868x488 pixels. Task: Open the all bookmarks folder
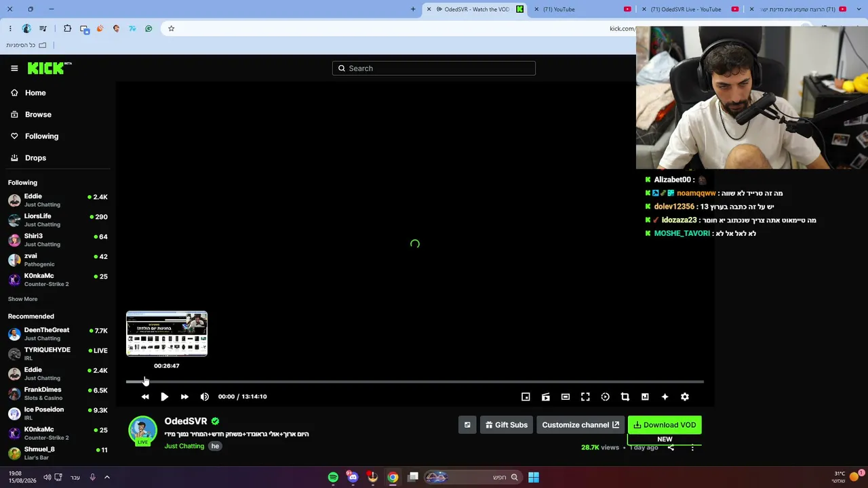pos(26,45)
